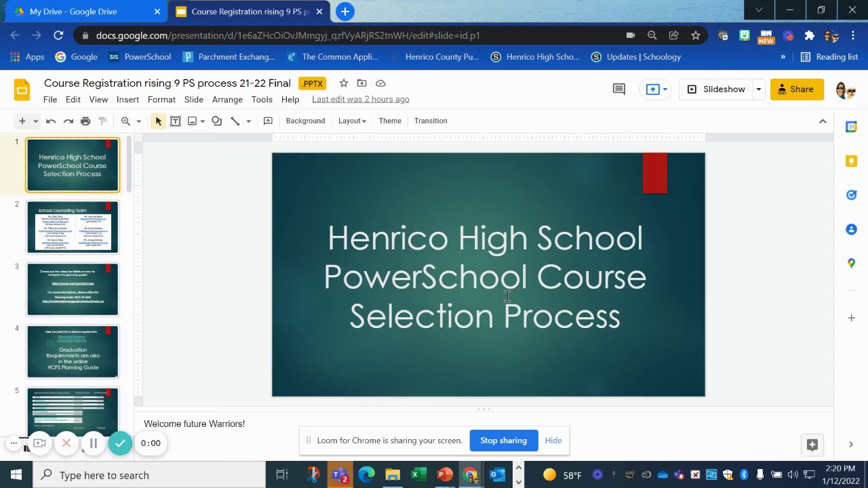Screen dimensions: 868x488
Task: Open the Arrange menu
Action: click(227, 100)
